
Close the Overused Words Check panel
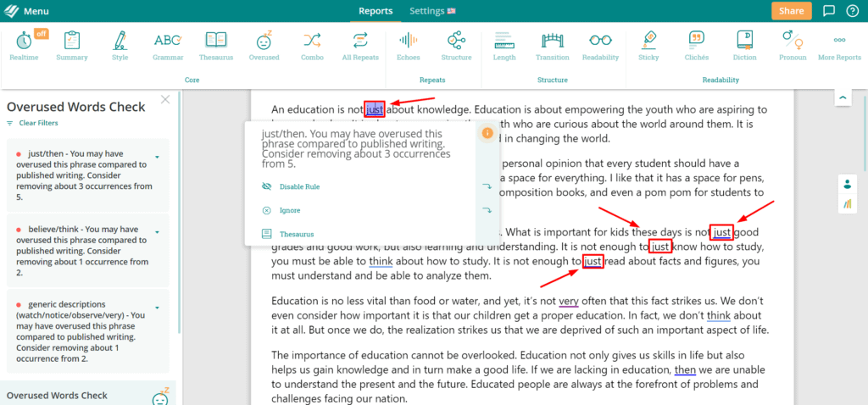coord(165,100)
